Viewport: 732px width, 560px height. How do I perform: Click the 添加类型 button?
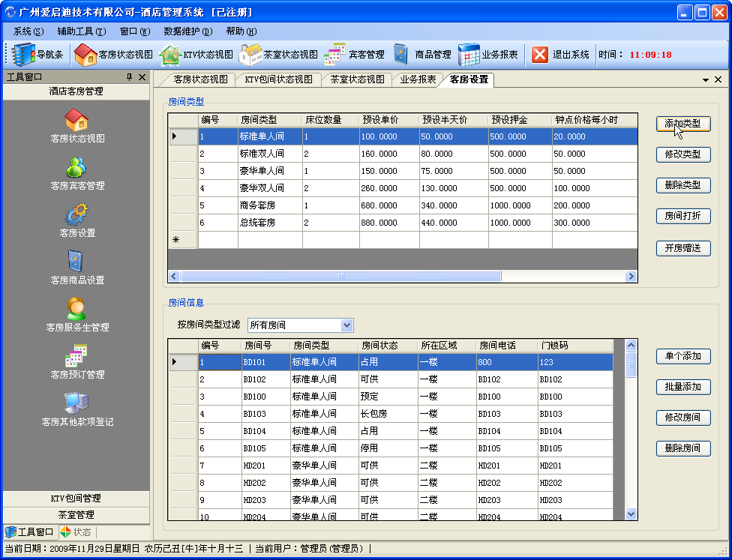pos(683,124)
